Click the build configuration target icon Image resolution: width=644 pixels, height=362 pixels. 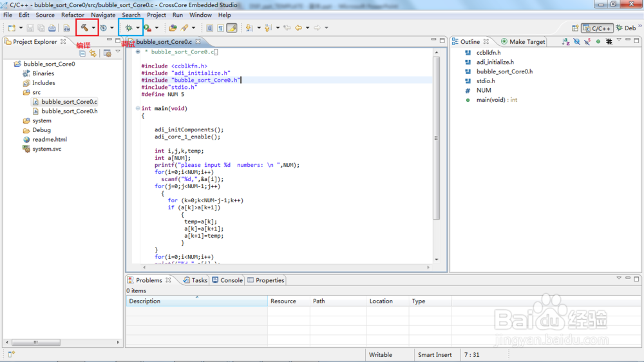[x=104, y=28]
